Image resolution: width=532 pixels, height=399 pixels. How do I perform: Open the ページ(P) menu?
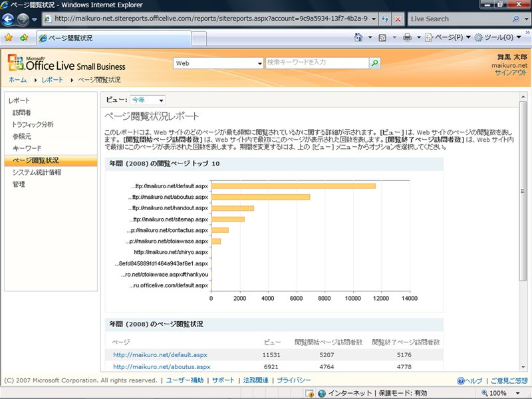point(448,37)
